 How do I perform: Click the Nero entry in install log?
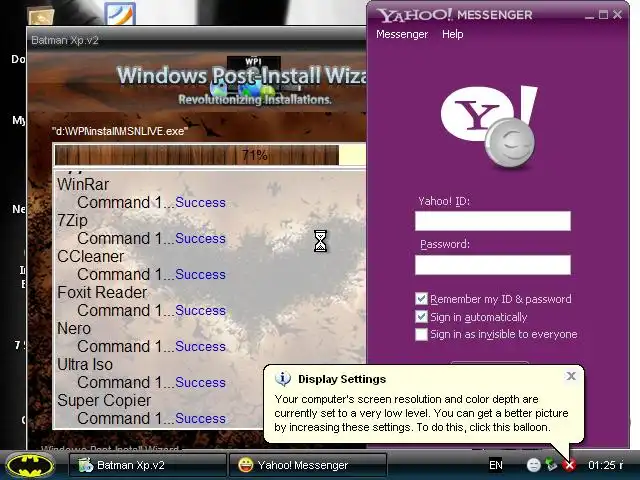[x=74, y=329]
